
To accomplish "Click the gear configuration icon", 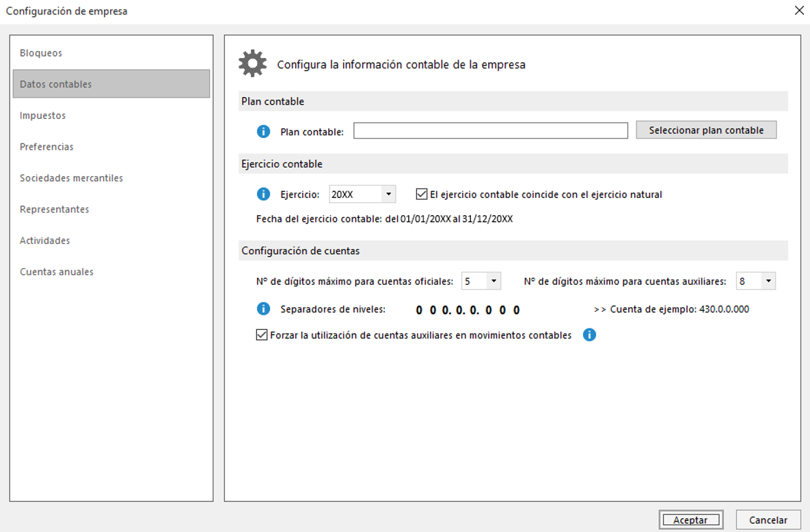I will click(x=253, y=64).
